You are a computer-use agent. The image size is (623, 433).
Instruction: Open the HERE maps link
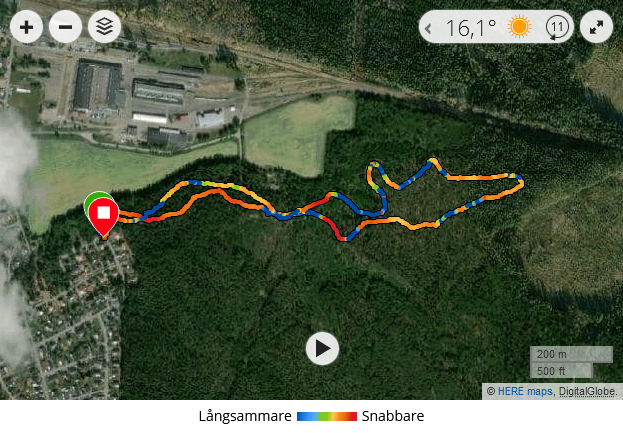coord(525,392)
